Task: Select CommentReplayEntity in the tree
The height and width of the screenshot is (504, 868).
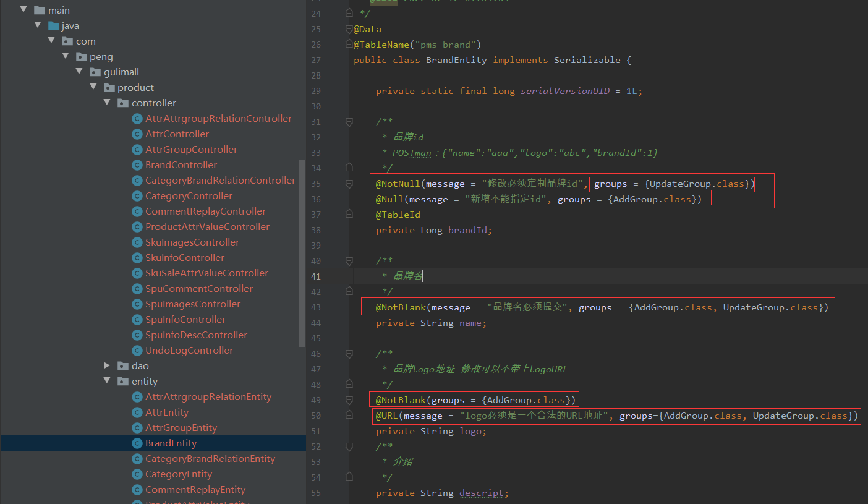Action: pos(195,489)
